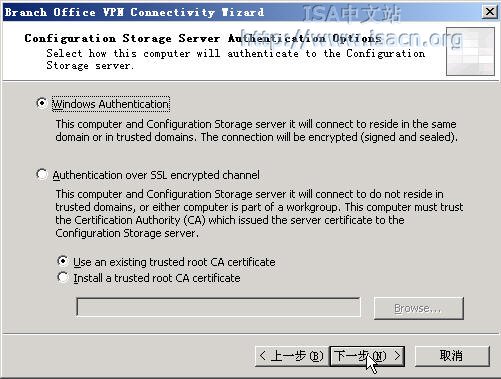Click the Windows Authentication description text about trusted domains

[256, 130]
